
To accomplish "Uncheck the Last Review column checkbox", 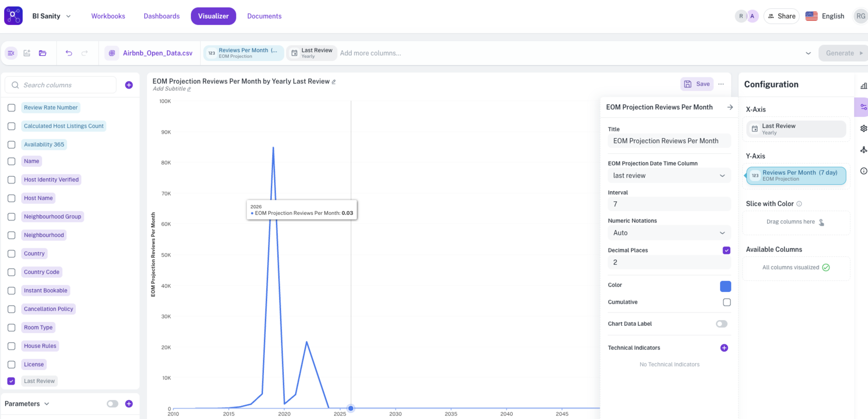I will coord(11,381).
